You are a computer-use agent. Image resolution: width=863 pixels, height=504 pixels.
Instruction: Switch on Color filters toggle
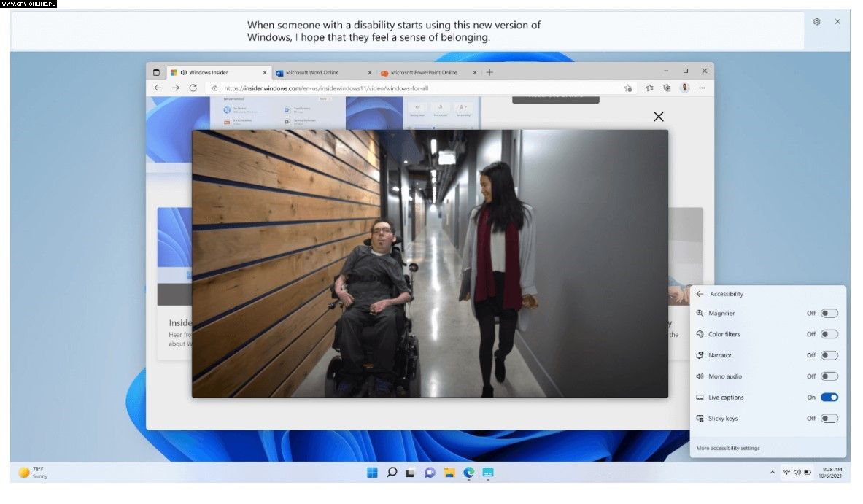(829, 334)
